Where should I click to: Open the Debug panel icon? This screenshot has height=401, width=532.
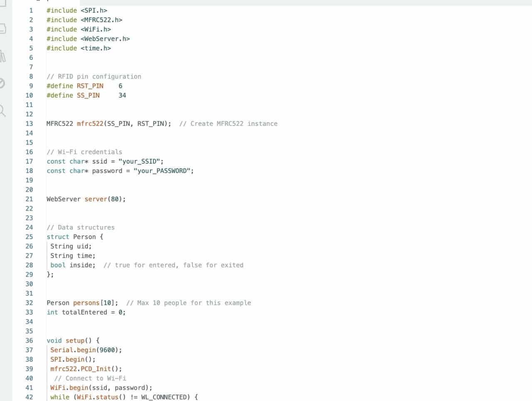(2, 83)
